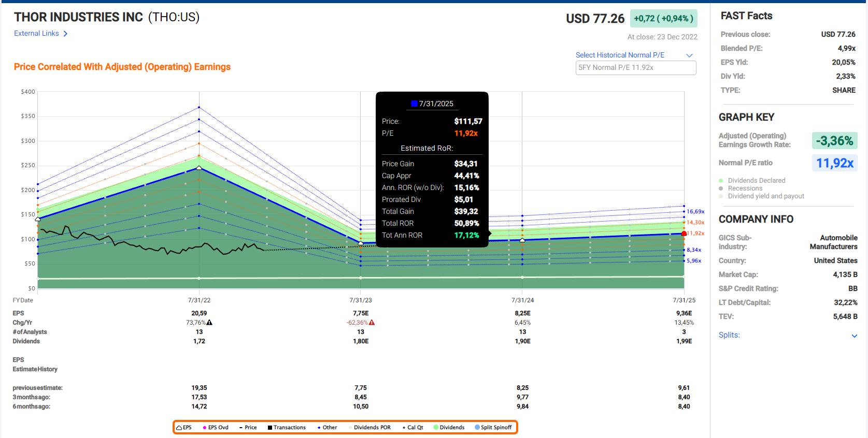This screenshot has height=438, width=868.
Task: Click the 3 months ago estimate 17,53
Action: pos(199,397)
